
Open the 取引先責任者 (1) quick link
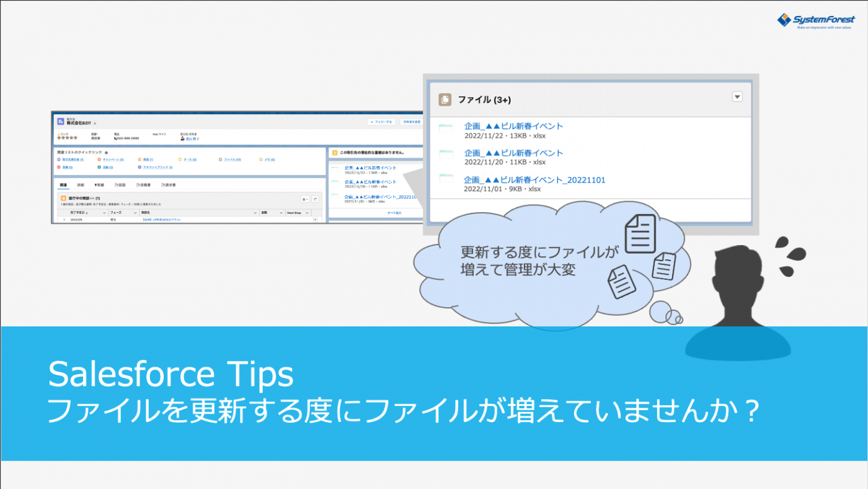click(x=73, y=159)
